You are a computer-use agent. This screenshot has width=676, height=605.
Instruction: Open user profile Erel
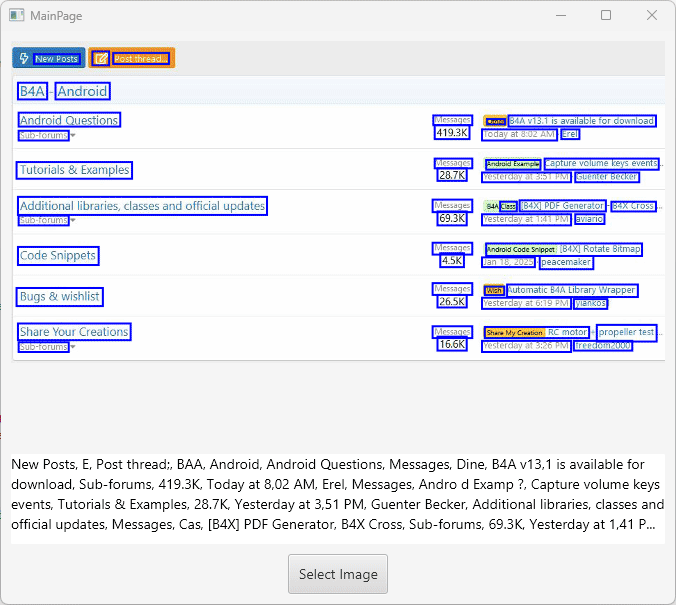tap(570, 134)
